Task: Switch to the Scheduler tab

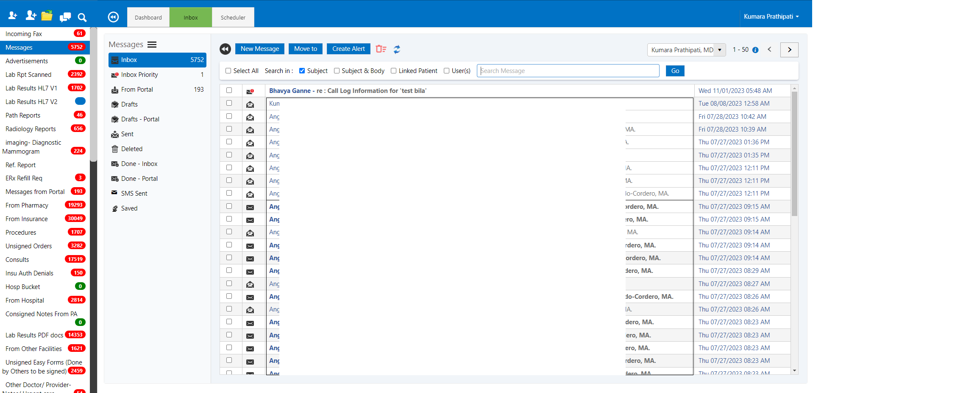Action: coord(233,17)
